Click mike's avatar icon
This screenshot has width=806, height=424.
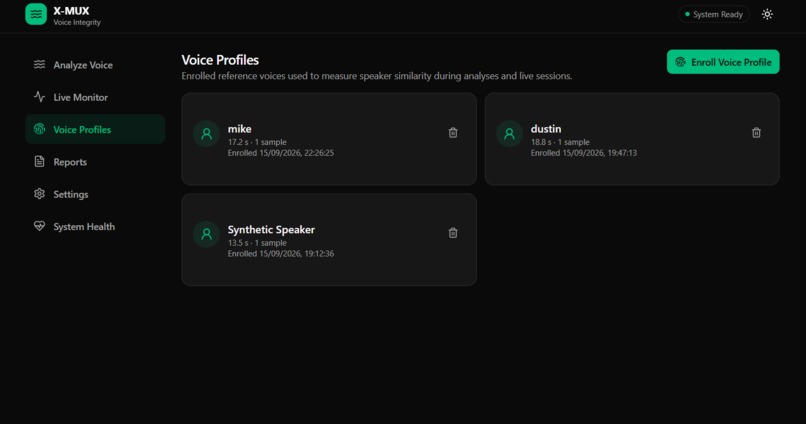pyautogui.click(x=206, y=134)
